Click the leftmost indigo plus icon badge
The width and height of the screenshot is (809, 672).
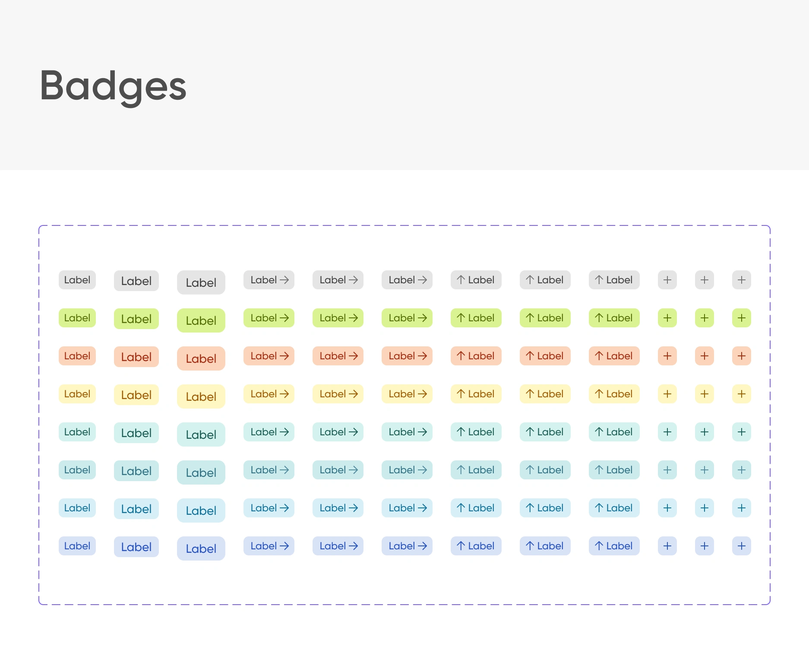pos(667,546)
